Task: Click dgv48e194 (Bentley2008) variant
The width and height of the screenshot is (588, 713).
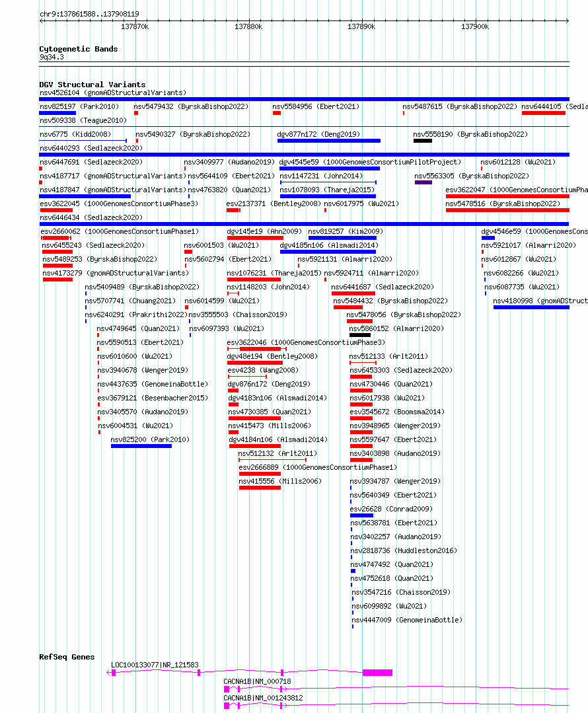Action: pyautogui.click(x=272, y=356)
